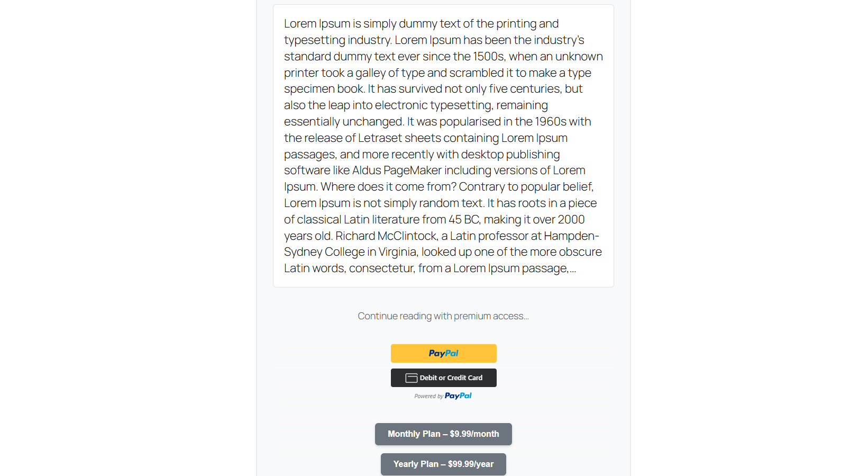
Task: Click the credit card icon on dark button
Action: tap(412, 378)
